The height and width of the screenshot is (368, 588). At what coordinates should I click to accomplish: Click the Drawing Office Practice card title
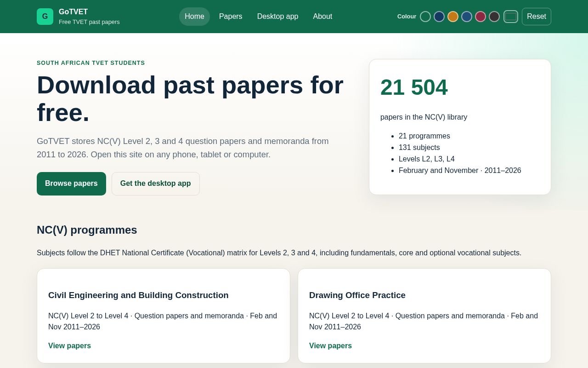[x=357, y=295]
